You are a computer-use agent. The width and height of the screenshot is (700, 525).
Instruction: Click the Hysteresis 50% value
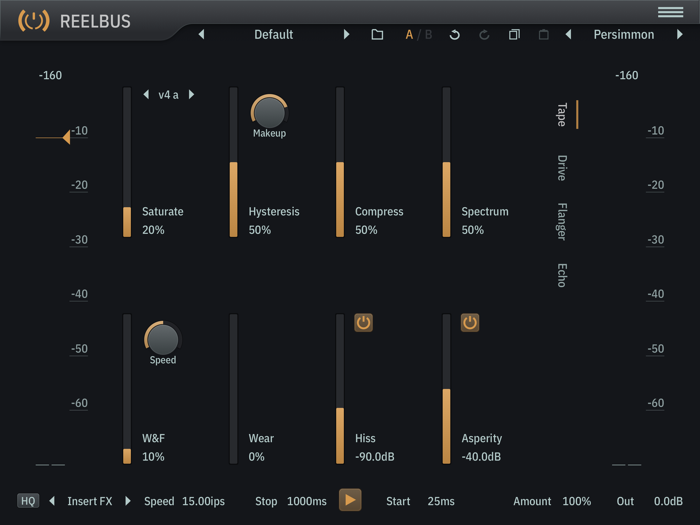tap(259, 230)
